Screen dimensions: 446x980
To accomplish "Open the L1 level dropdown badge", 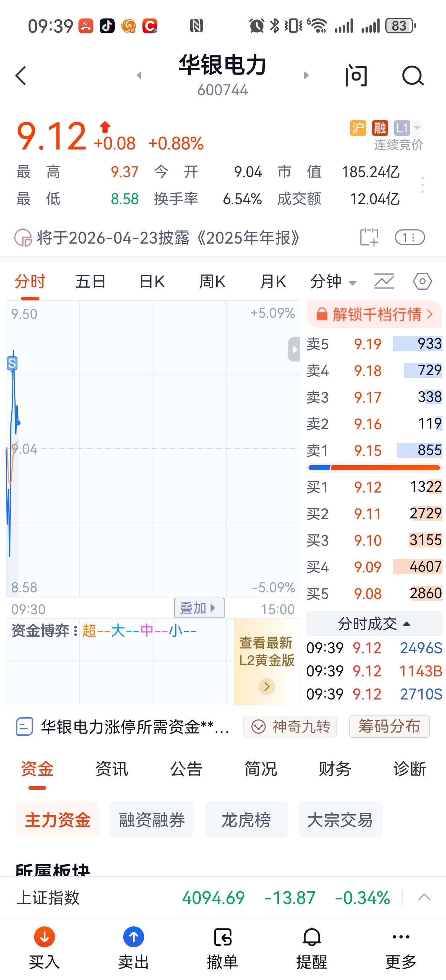I will pyautogui.click(x=408, y=128).
